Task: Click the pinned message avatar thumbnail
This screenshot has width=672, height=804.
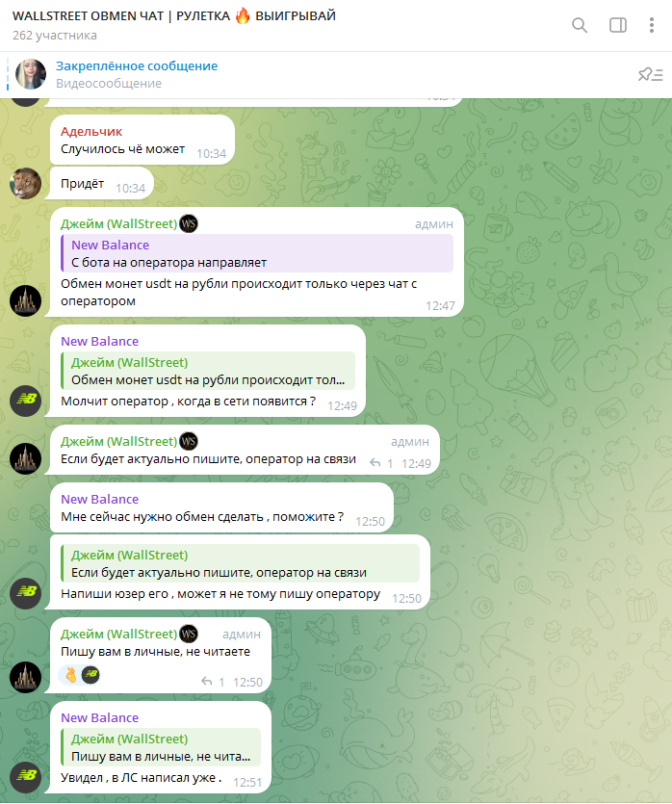Action: [31, 74]
